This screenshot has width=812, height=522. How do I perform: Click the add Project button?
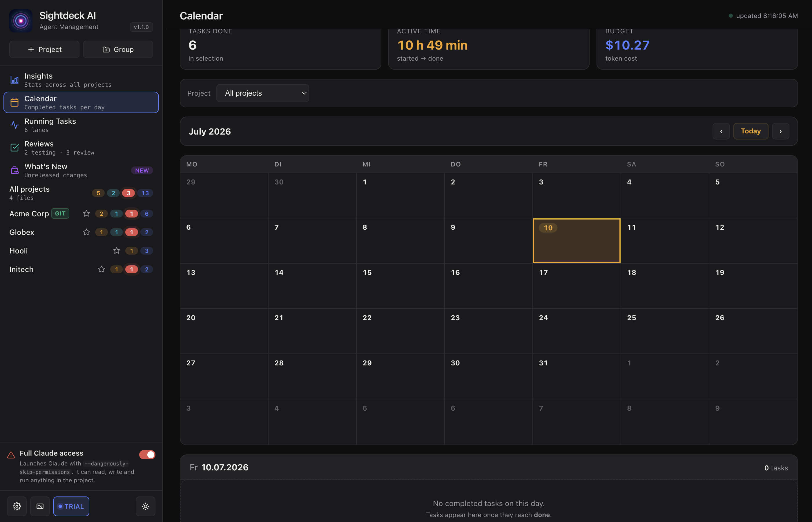[x=44, y=50]
